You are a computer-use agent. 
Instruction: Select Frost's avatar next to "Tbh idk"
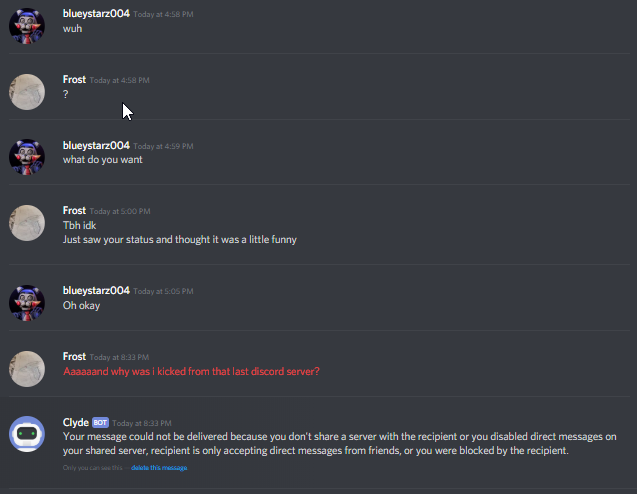(x=27, y=223)
